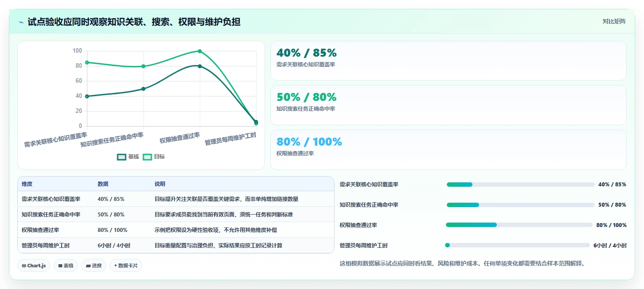Click the 说明 table column header
Screen dimensions: 644x289
[160, 184]
